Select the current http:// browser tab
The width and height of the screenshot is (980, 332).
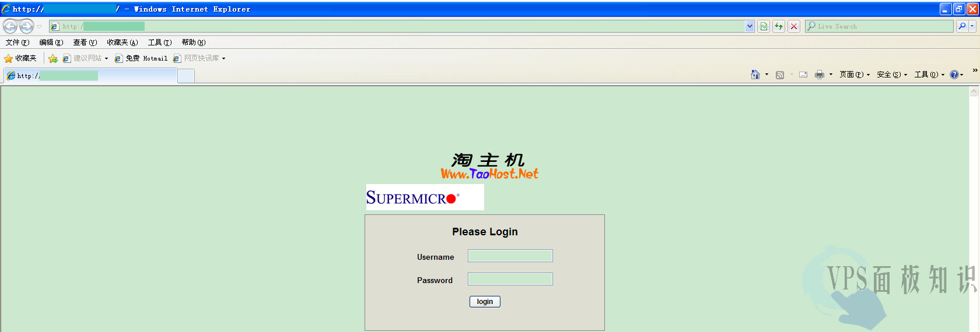(90, 76)
